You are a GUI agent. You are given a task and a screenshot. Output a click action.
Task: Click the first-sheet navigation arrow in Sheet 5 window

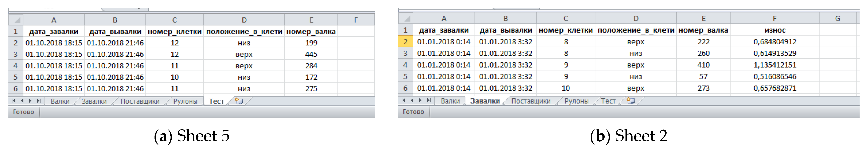[x=13, y=101]
